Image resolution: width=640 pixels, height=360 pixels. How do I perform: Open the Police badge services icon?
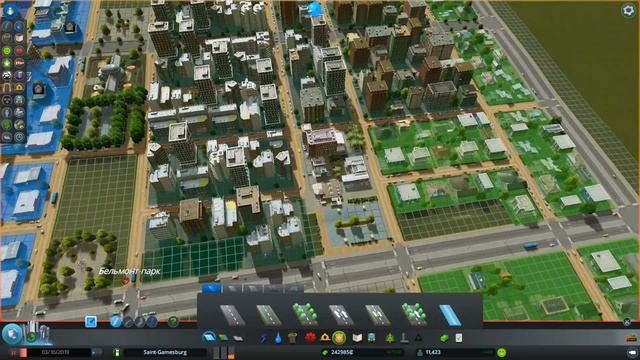pyautogui.click(x=339, y=338)
